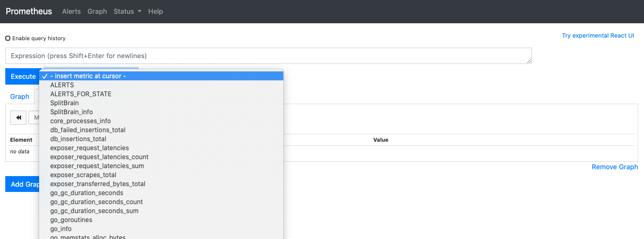Image resolution: width=644 pixels, height=239 pixels.
Task: Select SplitBrain_info metric option
Action: click(x=161, y=112)
